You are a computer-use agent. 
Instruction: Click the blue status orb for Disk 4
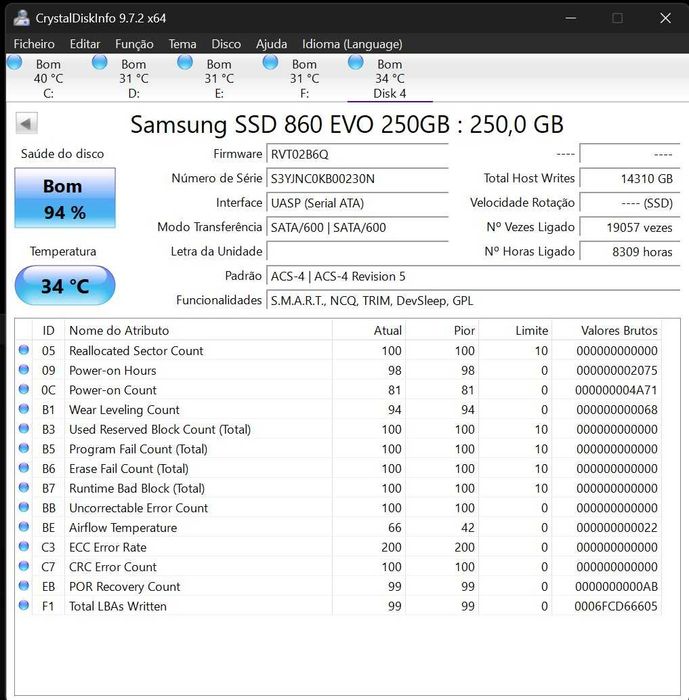tap(355, 62)
